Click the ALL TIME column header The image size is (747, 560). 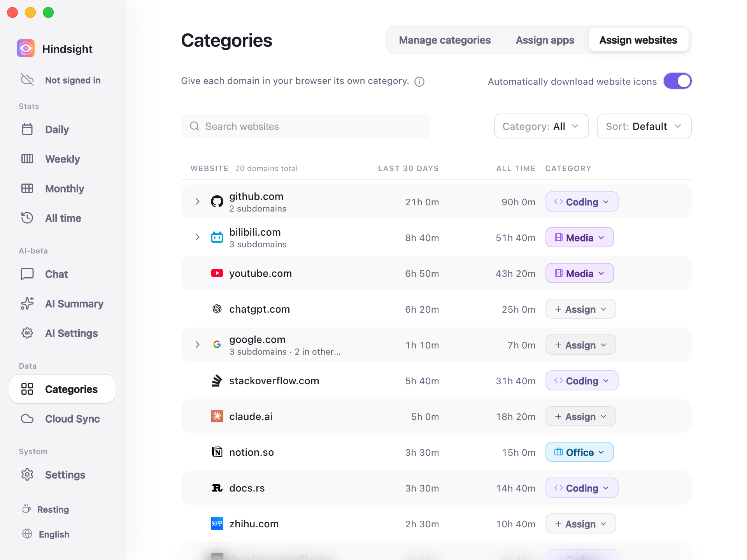(516, 168)
